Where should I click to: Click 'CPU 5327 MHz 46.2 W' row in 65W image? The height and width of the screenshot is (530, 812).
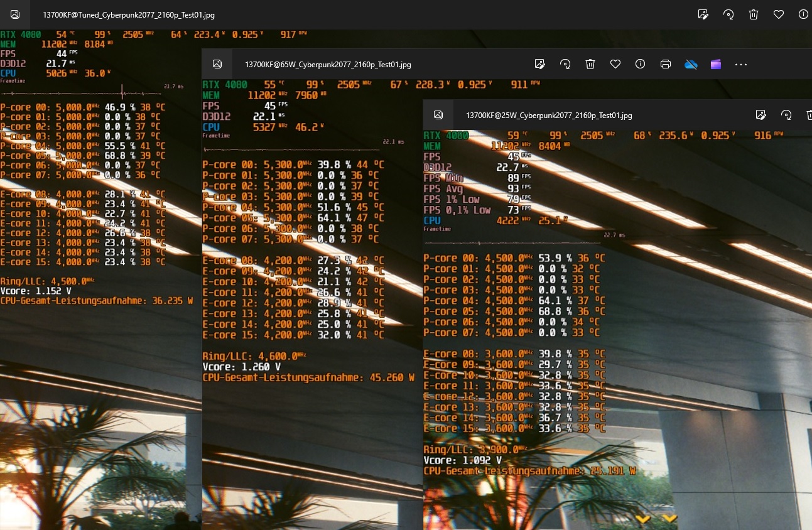[263, 126]
